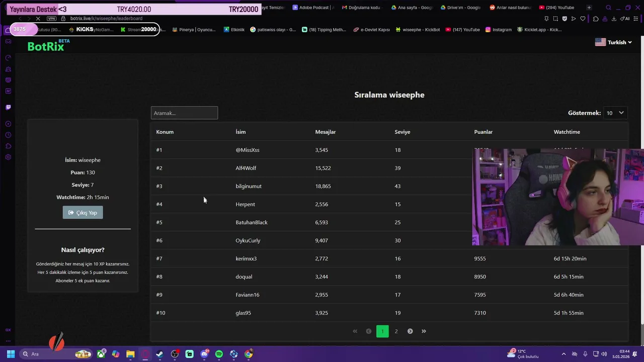Screen dimensions: 644x362
Task: Click username BatuhanBlack in the leaderboard
Action: click(x=252, y=222)
